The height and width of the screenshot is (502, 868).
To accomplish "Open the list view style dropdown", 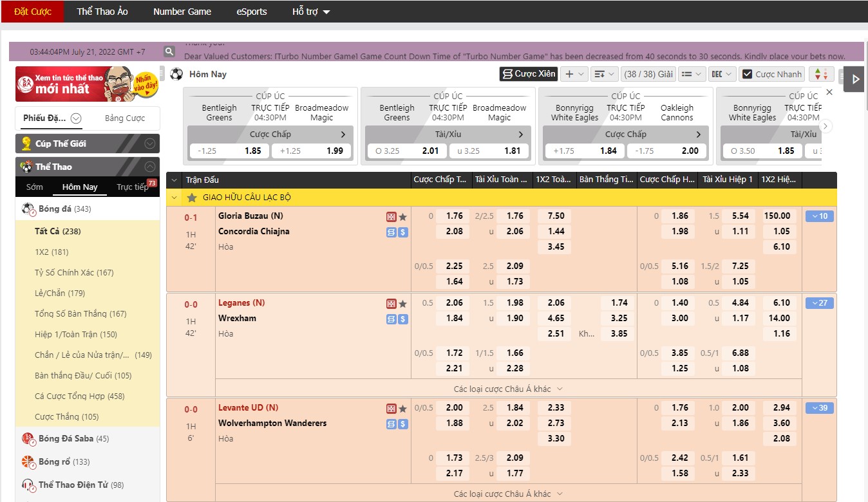I will tap(692, 74).
